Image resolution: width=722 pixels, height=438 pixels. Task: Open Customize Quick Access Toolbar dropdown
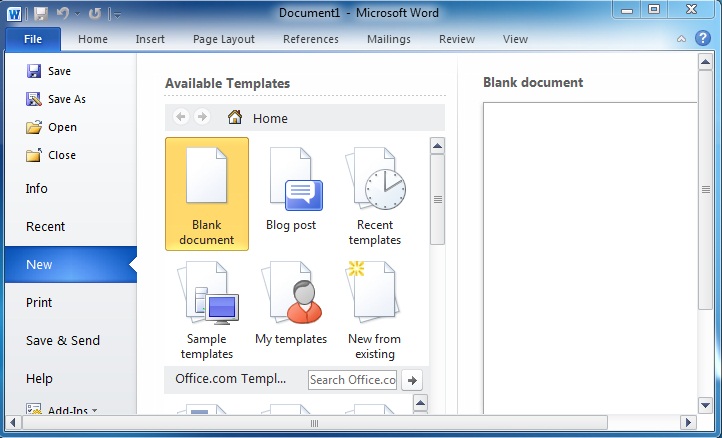tap(117, 15)
